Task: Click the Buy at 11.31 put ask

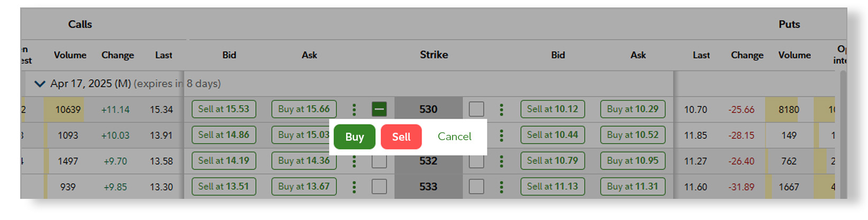Action: click(632, 187)
